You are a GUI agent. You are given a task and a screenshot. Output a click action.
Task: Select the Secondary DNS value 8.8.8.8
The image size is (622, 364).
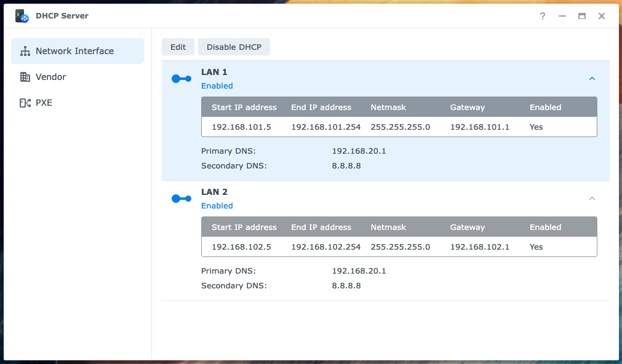point(347,165)
